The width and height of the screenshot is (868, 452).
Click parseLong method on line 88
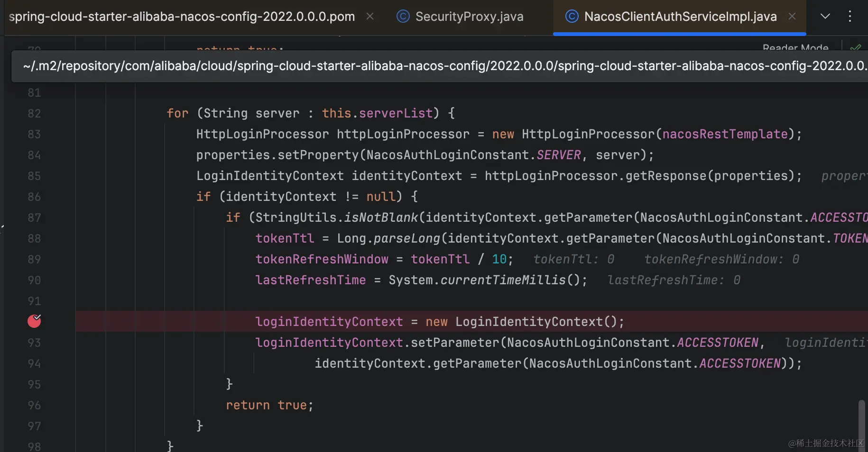point(407,238)
